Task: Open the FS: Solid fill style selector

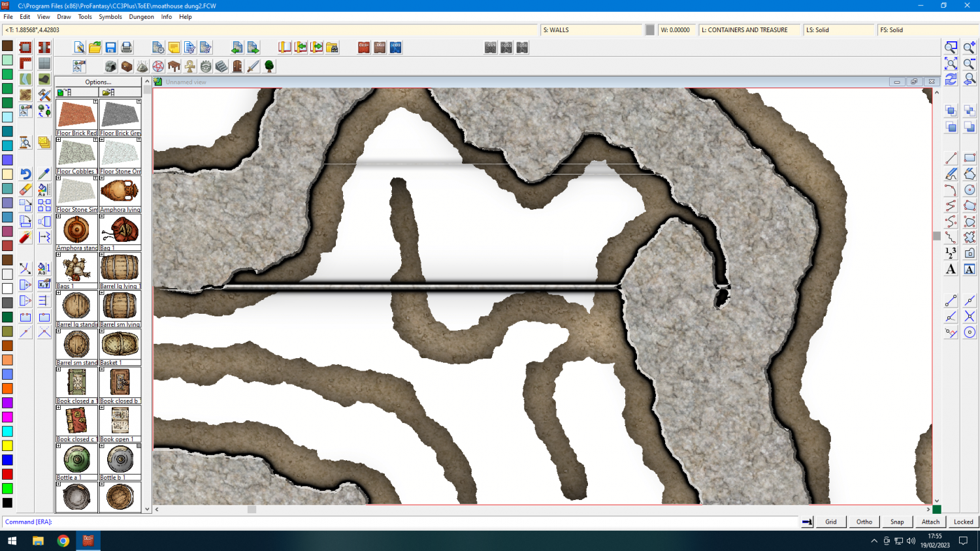Action: [x=928, y=30]
